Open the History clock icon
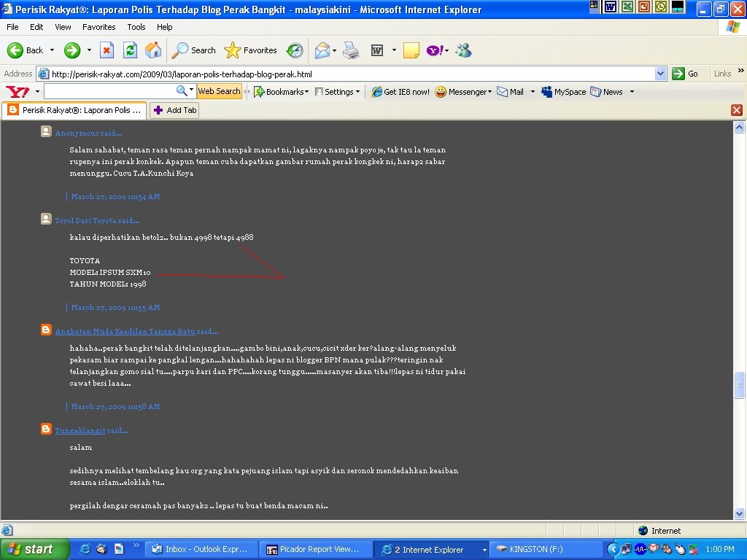747x560 pixels. [x=295, y=50]
